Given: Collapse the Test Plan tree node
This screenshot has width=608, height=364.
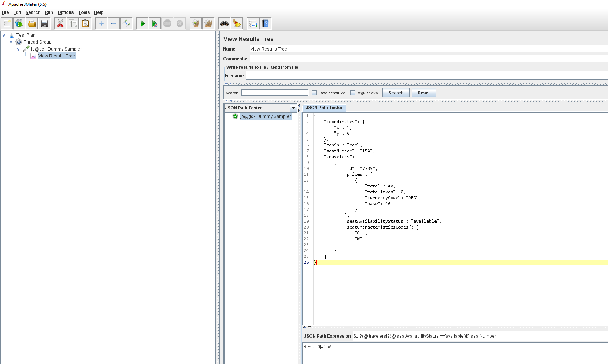Looking at the screenshot, I should (x=4, y=35).
